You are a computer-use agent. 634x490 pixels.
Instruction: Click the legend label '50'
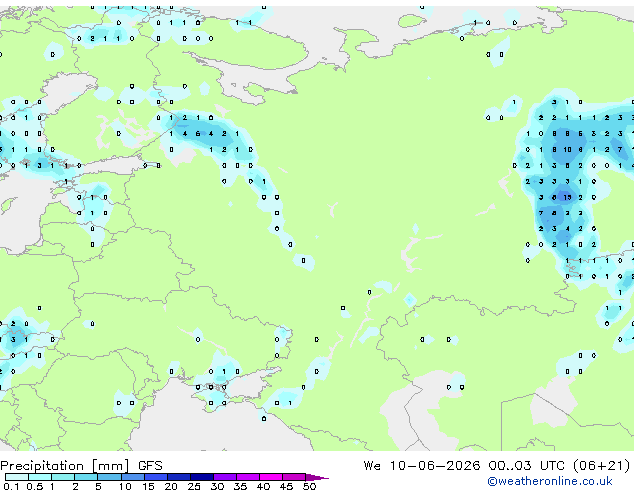coord(309,486)
